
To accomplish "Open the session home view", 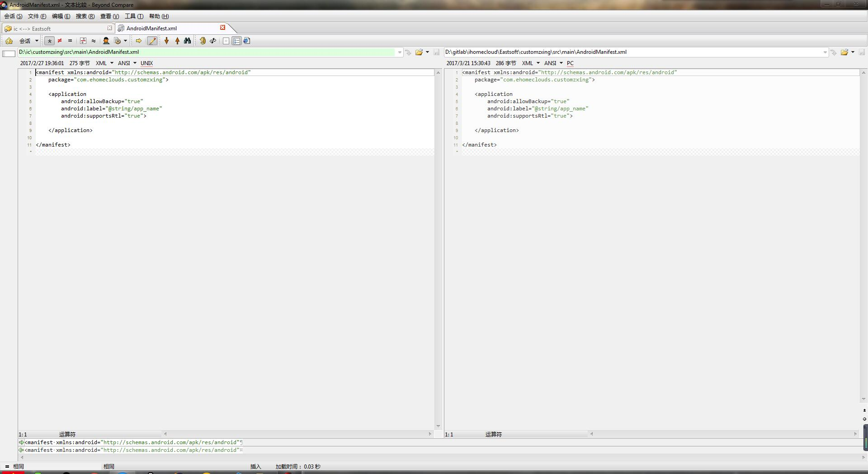I will click(x=9, y=41).
